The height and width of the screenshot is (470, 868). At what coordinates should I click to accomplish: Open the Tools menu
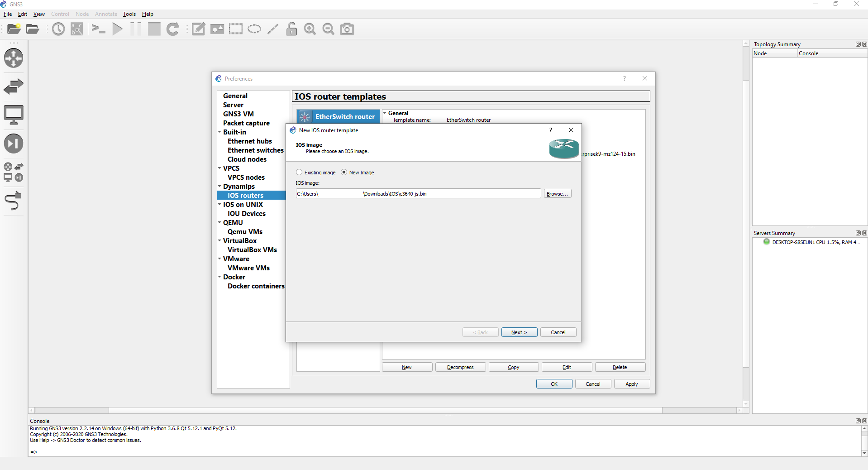129,14
